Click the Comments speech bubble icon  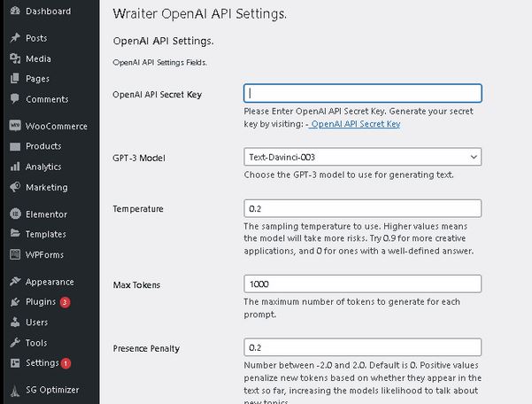click(15, 99)
